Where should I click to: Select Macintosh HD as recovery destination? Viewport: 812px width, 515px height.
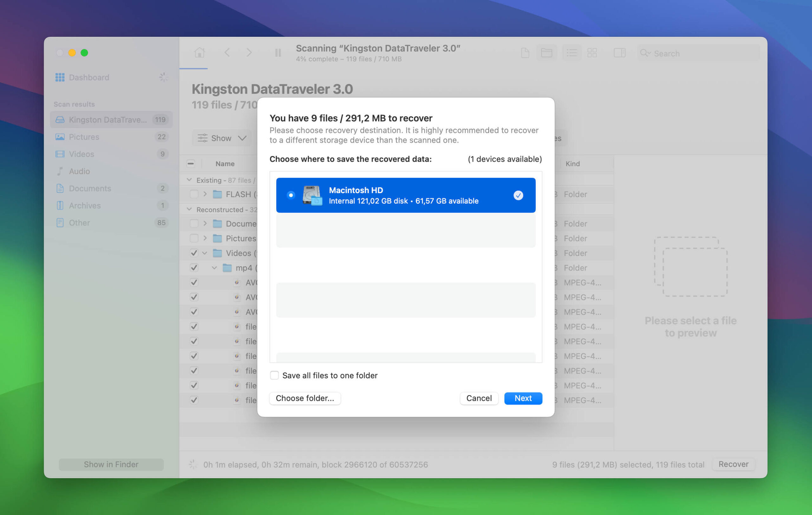[x=405, y=195]
